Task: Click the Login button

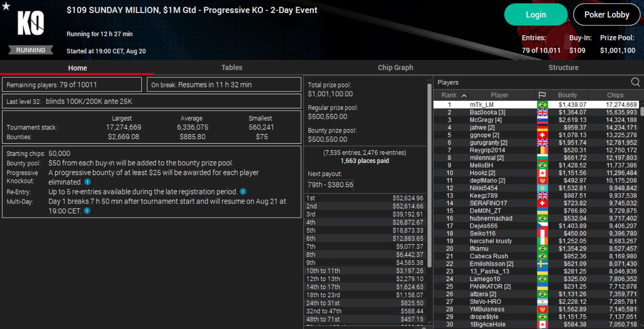Action: click(x=536, y=14)
